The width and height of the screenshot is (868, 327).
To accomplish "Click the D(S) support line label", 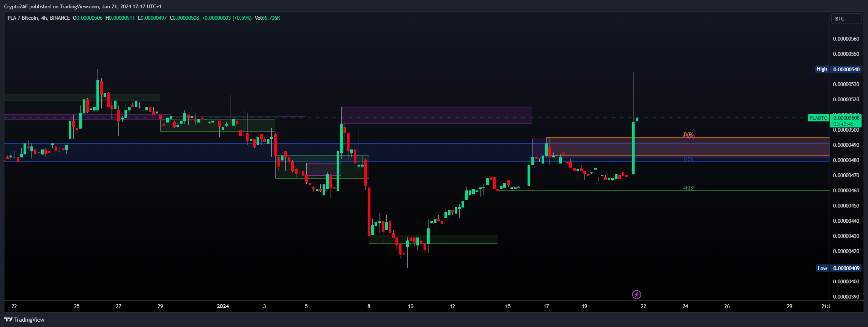I will [x=688, y=159].
